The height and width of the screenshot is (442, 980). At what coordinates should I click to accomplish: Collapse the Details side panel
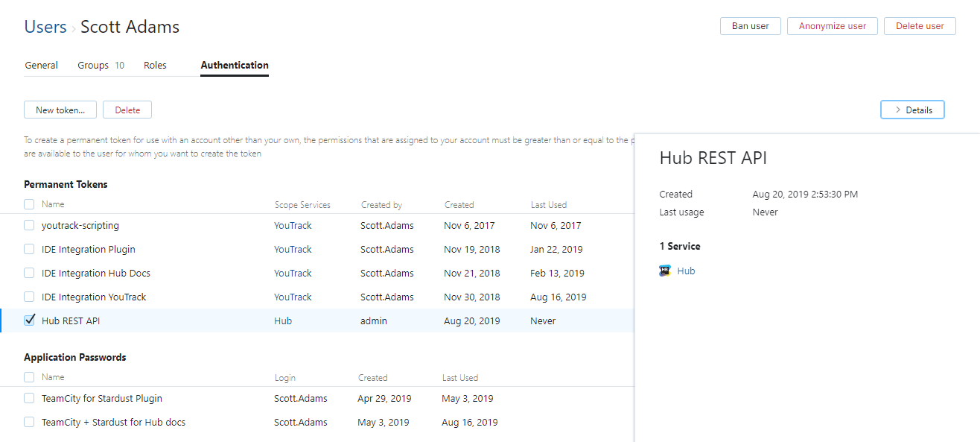912,110
